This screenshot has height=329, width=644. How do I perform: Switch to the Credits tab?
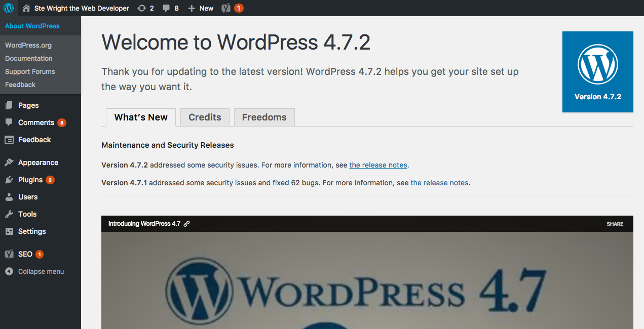pos(205,117)
